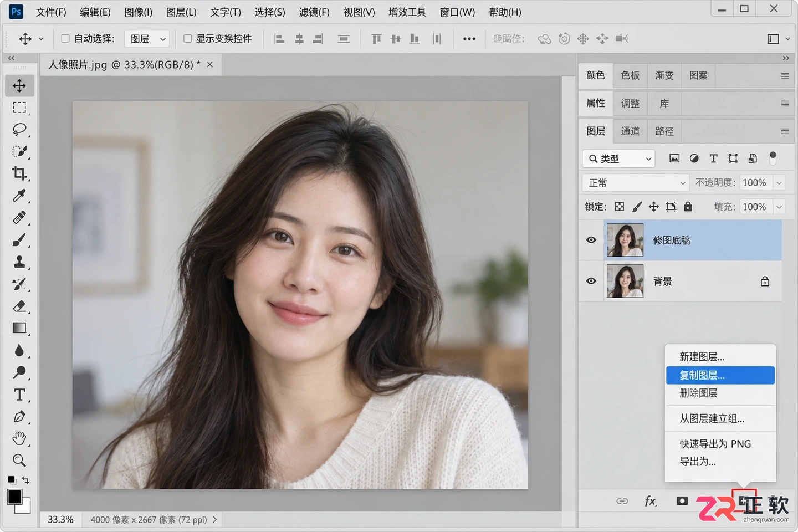
Task: Click the 33.3% zoom level field
Action: (x=60, y=519)
